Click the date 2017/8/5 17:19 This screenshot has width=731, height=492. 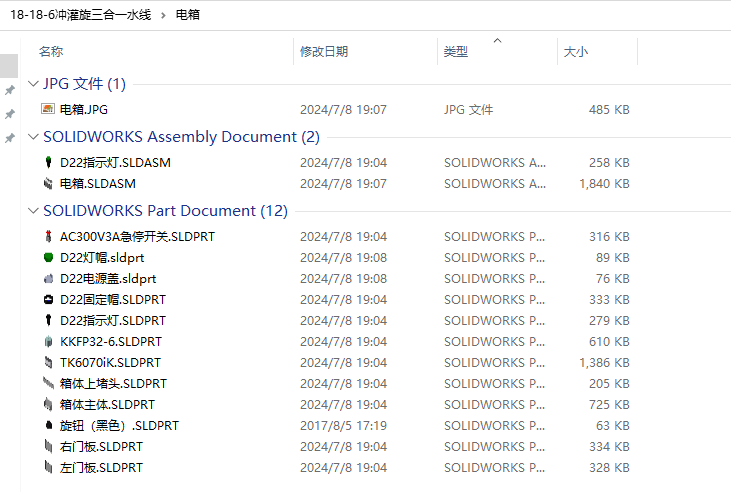(343, 425)
